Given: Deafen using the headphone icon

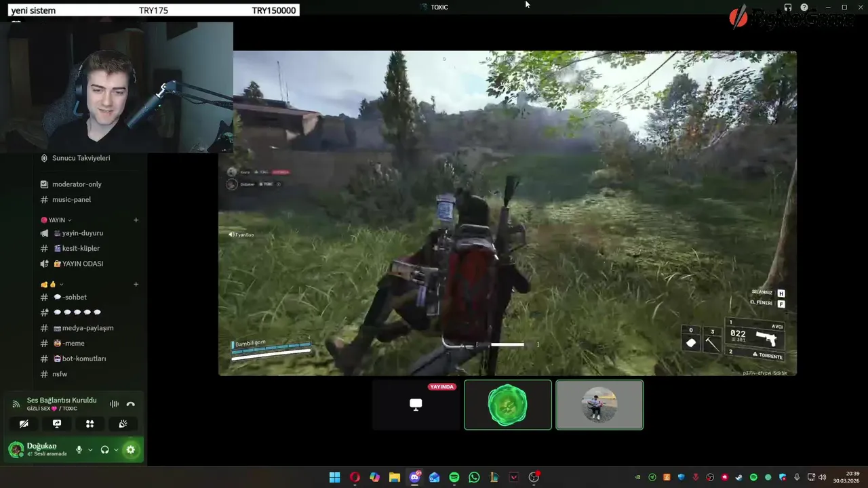Looking at the screenshot, I should tap(104, 449).
